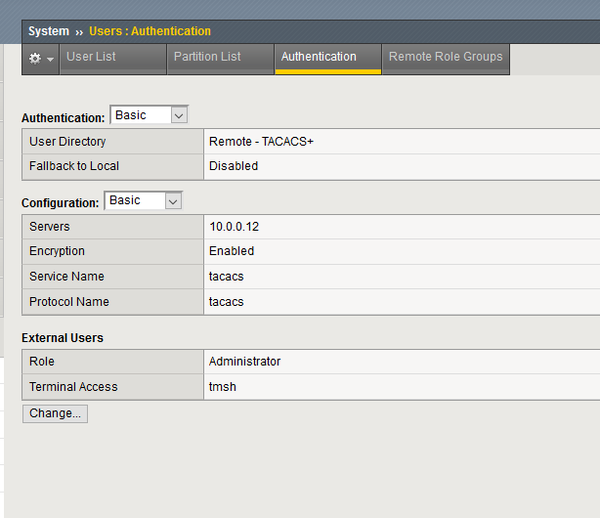Click the Service Name row label

click(x=67, y=276)
